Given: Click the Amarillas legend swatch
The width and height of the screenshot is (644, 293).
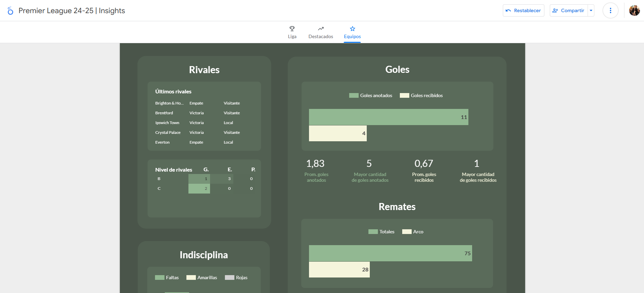Looking at the screenshot, I should [x=191, y=277].
